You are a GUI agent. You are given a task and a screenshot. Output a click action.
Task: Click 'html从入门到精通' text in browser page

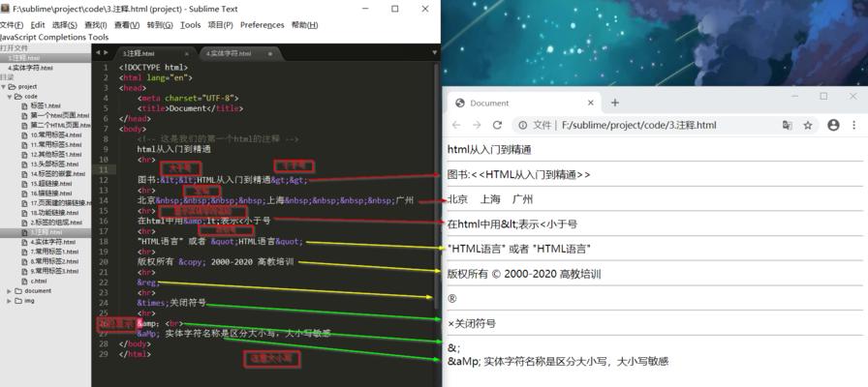[x=489, y=150]
